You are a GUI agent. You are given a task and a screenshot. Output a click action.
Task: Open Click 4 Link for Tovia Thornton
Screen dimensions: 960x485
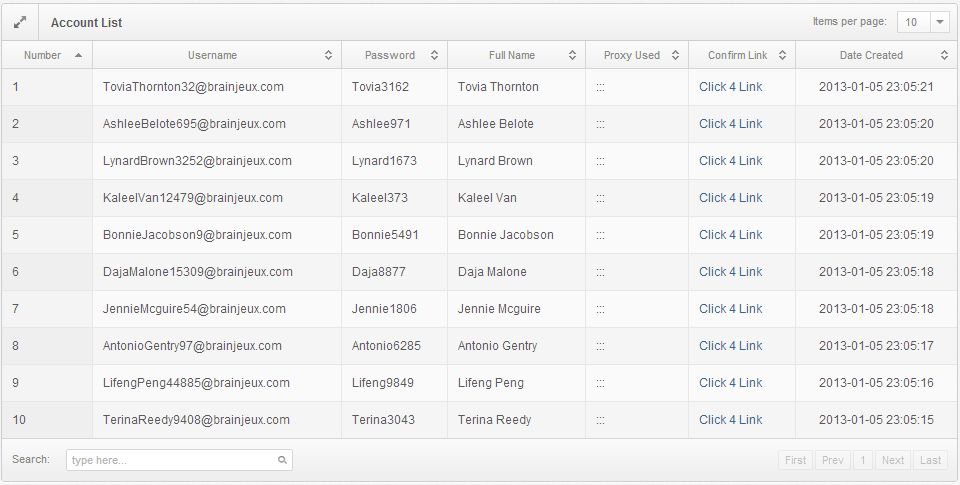[x=730, y=87]
